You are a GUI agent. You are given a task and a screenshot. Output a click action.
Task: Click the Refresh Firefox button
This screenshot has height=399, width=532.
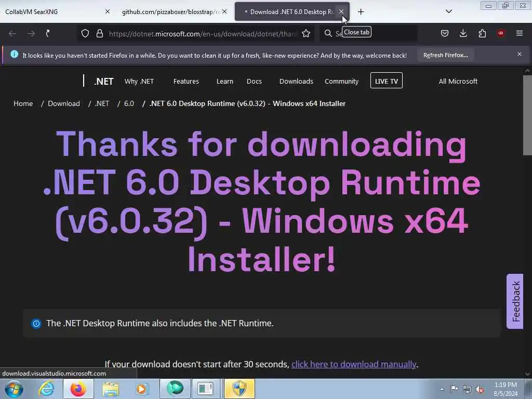[445, 55]
